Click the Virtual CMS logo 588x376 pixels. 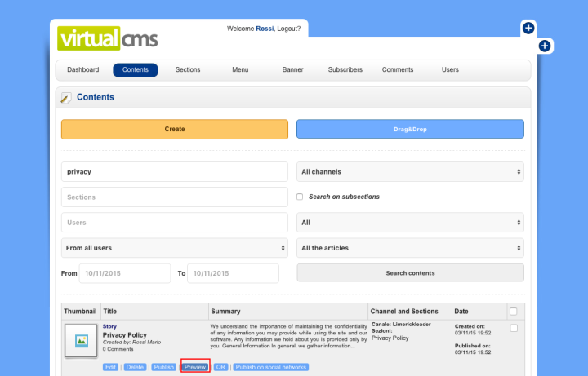tap(108, 38)
